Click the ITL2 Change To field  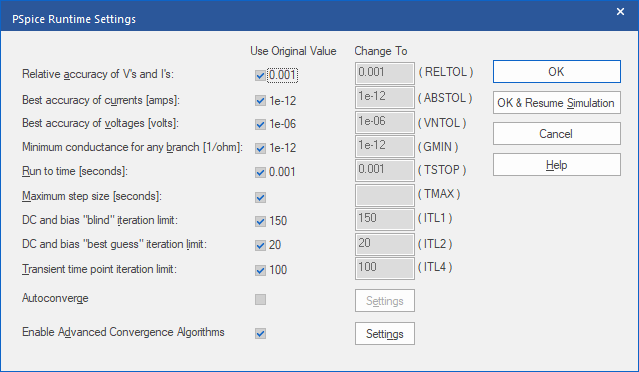(385, 244)
